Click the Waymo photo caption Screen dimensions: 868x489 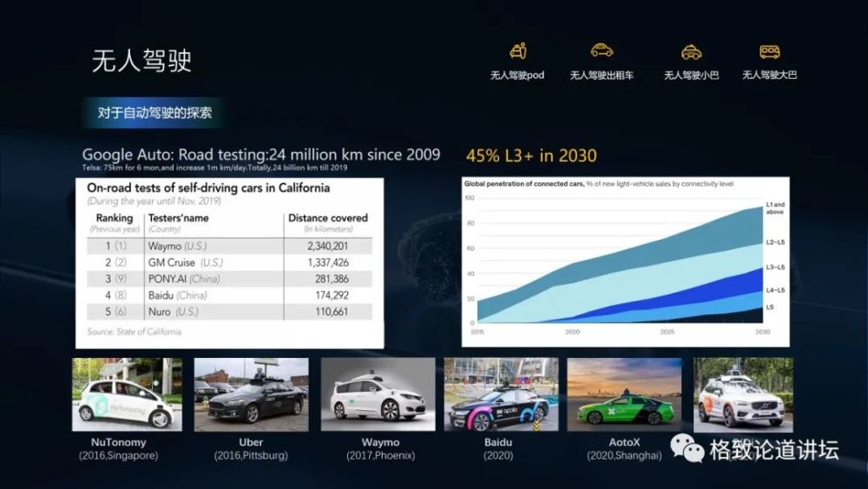[x=380, y=448]
